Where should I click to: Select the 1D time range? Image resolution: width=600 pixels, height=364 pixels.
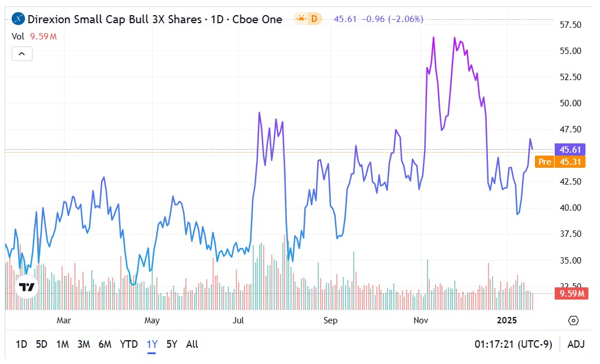point(21,344)
